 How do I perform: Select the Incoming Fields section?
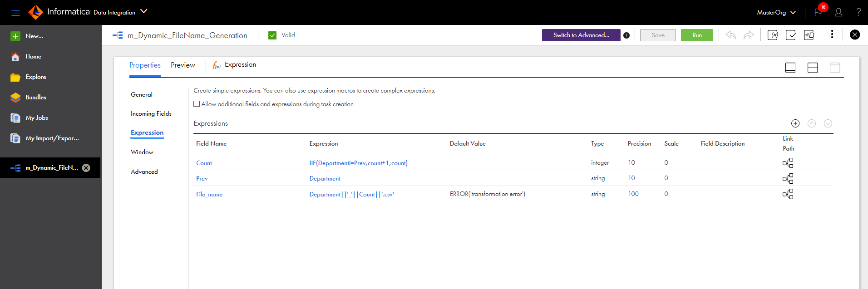151,113
